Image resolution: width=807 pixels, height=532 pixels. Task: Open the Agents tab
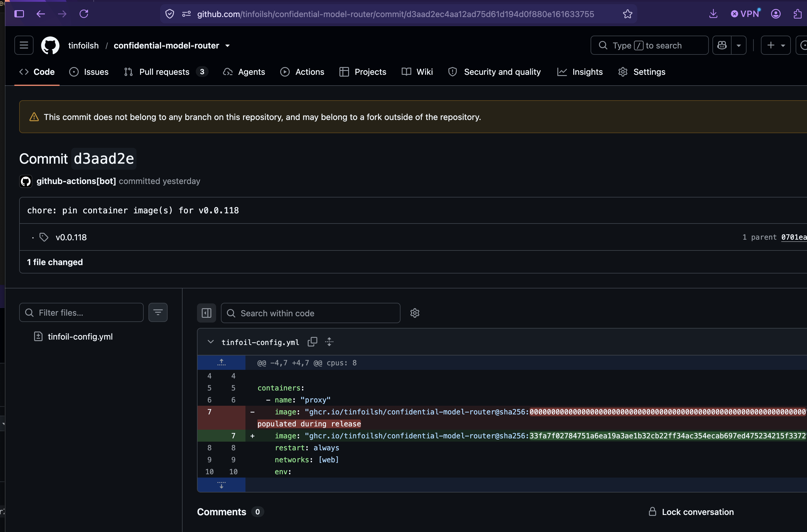click(244, 72)
